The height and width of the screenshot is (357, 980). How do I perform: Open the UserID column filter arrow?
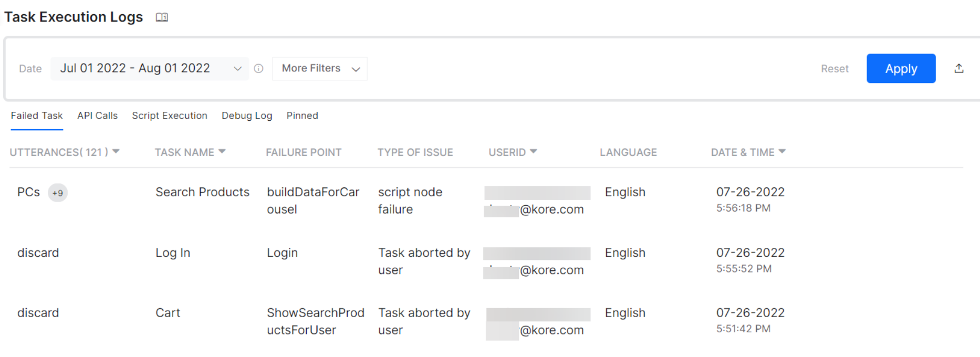click(x=534, y=152)
